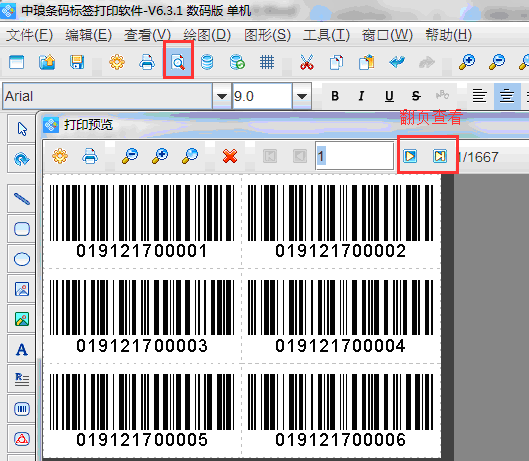
Task: Click barcode label 019121700004
Action: click(x=340, y=316)
